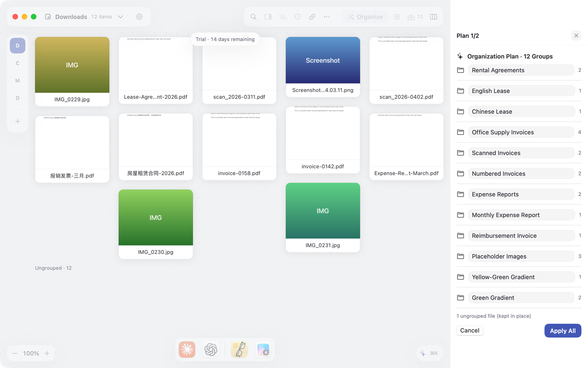The height and width of the screenshot is (368, 588).
Task: Select the first D workspace in sidebar
Action: (17, 46)
